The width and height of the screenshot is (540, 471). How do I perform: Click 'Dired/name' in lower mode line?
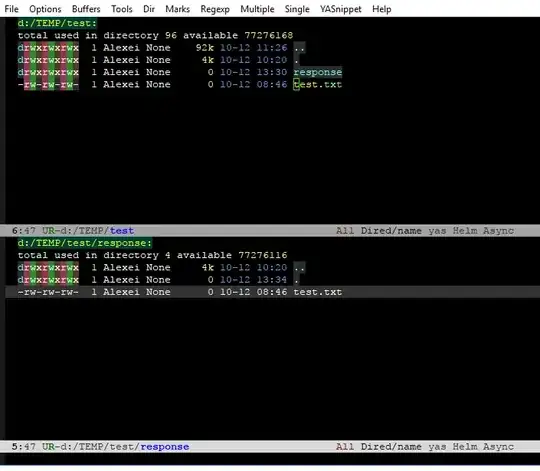391,447
